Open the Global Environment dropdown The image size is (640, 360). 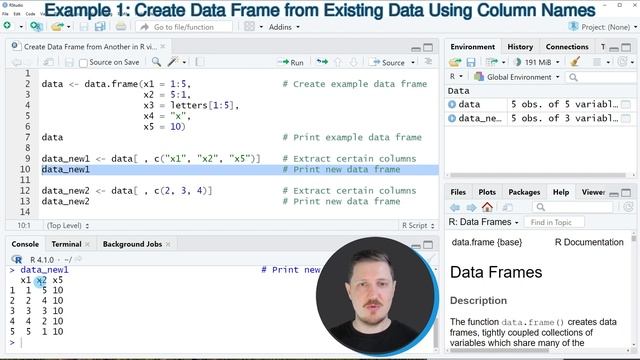[x=516, y=77]
